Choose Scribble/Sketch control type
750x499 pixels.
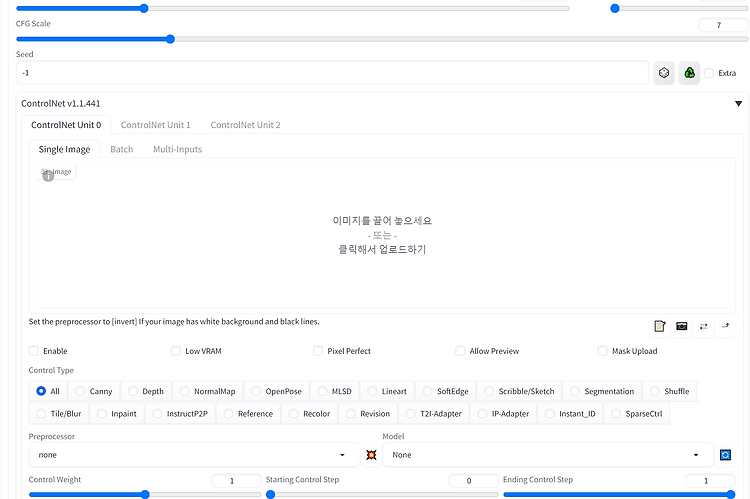point(519,391)
